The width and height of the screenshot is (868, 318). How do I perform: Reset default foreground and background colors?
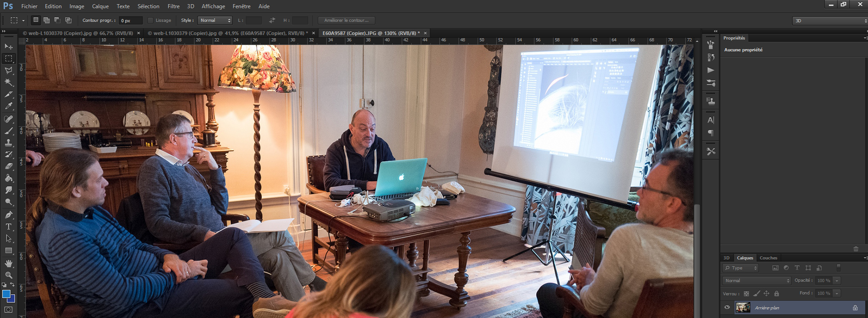pos(5,285)
